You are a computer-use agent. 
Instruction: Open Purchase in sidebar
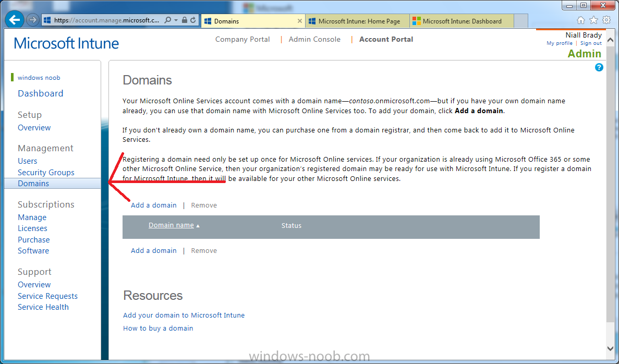coord(33,240)
